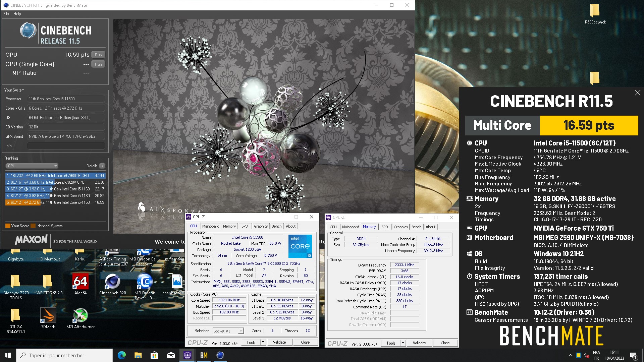Expand ranking Details arrow button
Viewport: 644px width, 362px height.
(x=102, y=166)
